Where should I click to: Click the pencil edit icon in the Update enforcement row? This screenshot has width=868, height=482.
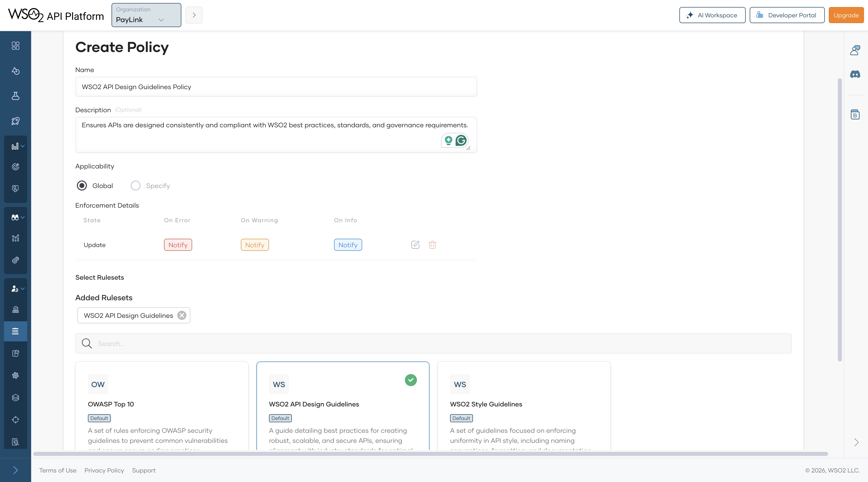415,245
